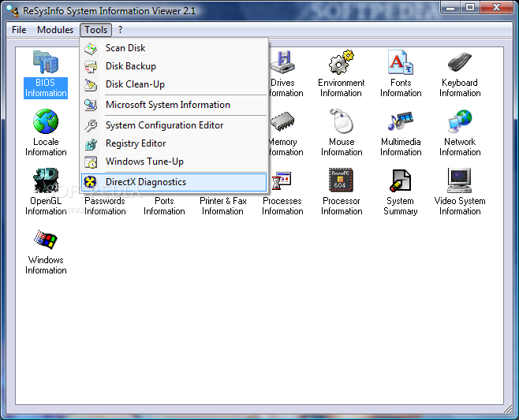Image resolution: width=519 pixels, height=420 pixels.
Task: Click the Microsoft System Information menu icon
Action: [x=91, y=105]
